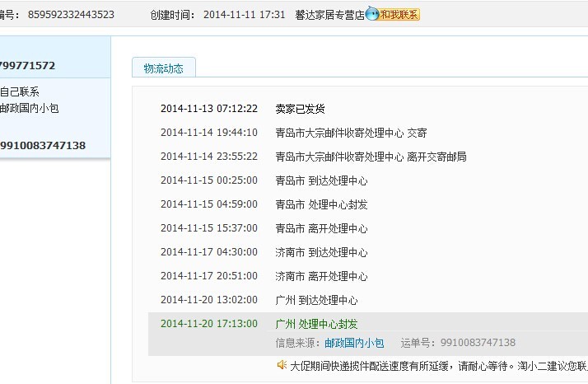Select the highlighted 广州 处理中心封发 entry
Screen dimensions: 588x384
click(316, 324)
